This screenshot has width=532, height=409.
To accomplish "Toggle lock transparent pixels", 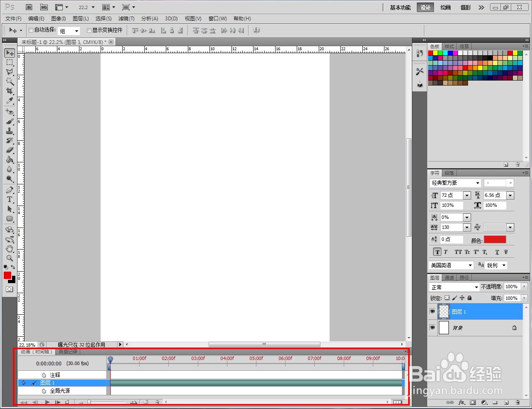I will pos(447,298).
